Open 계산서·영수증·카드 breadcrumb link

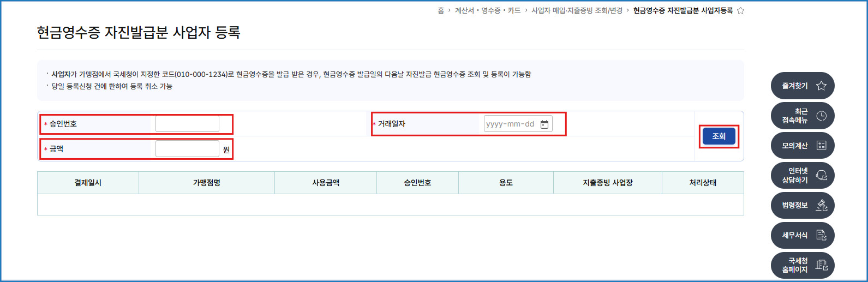[488, 10]
